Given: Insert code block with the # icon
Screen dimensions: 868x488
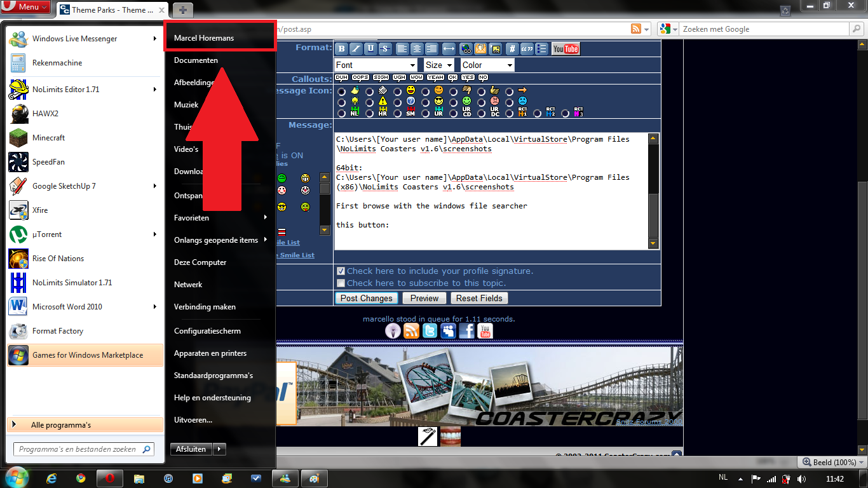Looking at the screenshot, I should [512, 49].
